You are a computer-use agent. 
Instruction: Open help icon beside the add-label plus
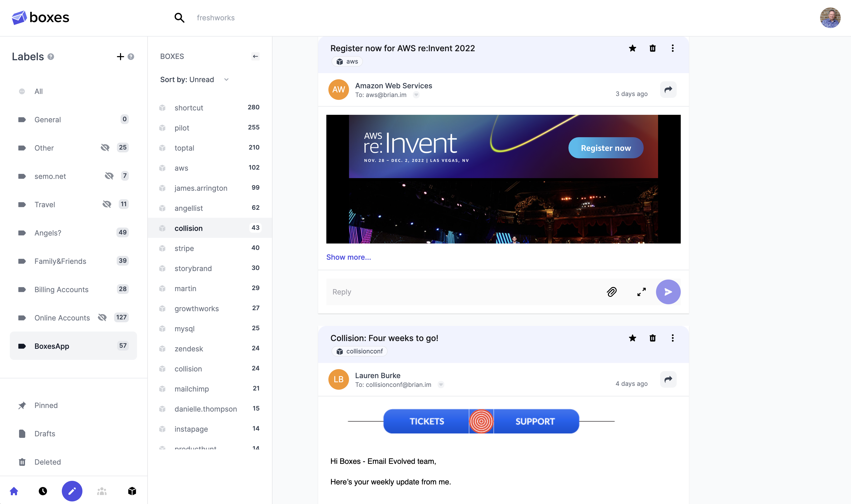click(x=131, y=57)
